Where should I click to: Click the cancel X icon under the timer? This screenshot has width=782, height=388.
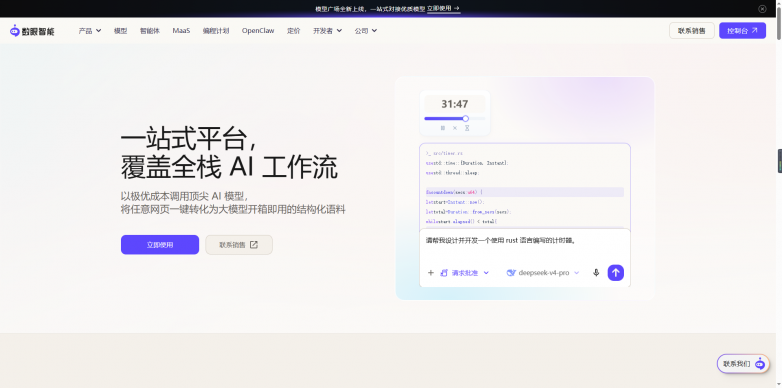[x=455, y=128]
